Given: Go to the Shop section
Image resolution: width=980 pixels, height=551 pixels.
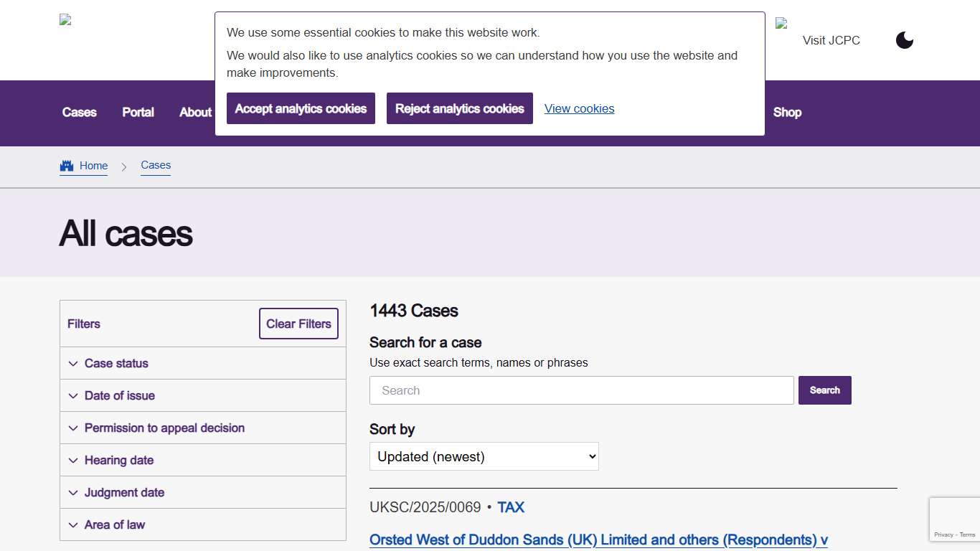Looking at the screenshot, I should [787, 113].
